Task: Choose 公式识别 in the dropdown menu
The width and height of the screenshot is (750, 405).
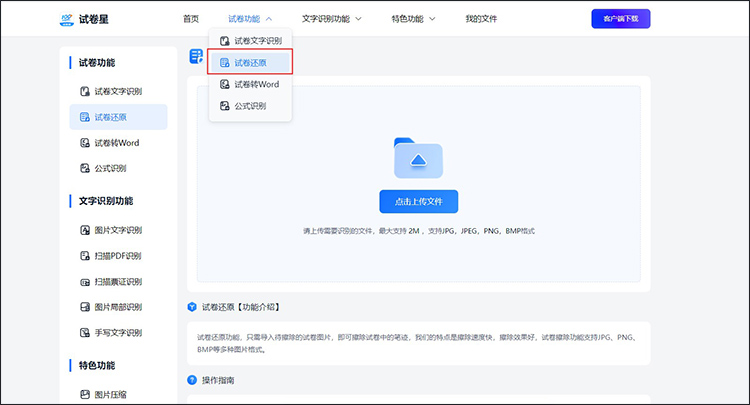Action: [x=250, y=106]
